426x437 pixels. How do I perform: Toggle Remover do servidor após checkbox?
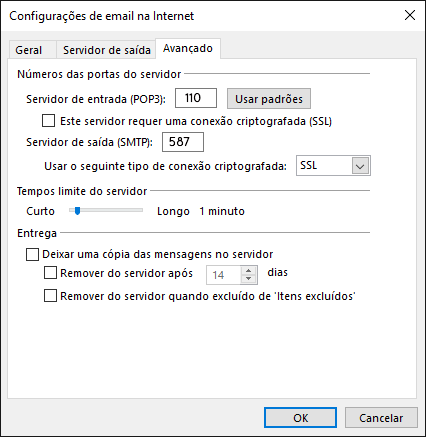(x=50, y=273)
